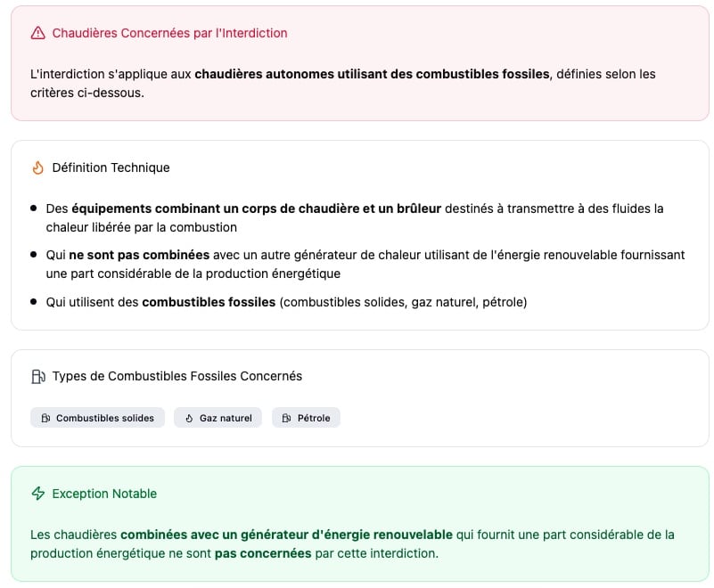
Task: Click the fuel icon inside the Pétrole badge
Action: click(287, 418)
